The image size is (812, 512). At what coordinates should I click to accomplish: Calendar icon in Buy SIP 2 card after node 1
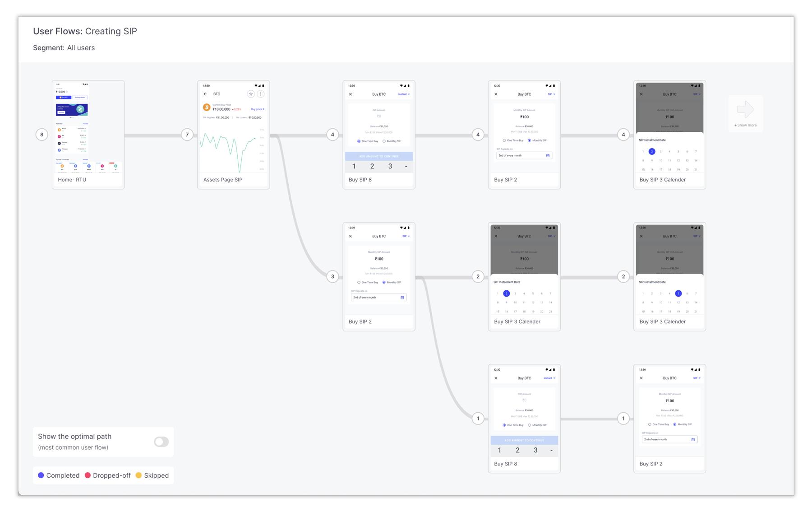point(693,439)
